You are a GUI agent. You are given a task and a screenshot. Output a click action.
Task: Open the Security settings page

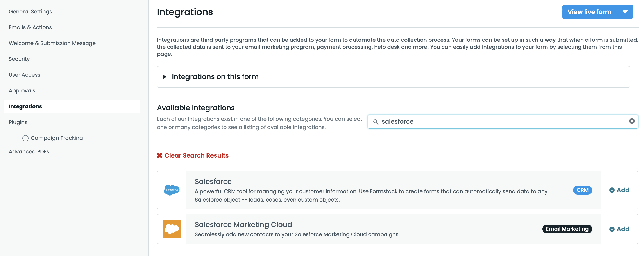tap(19, 59)
